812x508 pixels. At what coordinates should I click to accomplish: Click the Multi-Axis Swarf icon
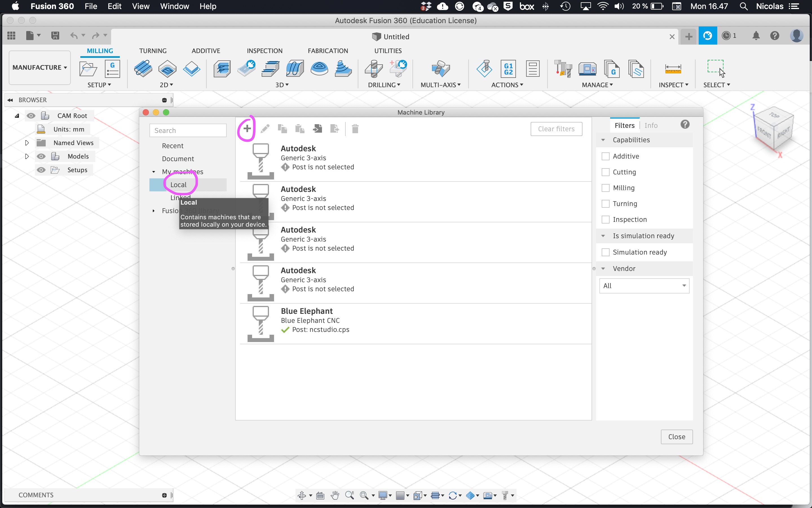440,69
